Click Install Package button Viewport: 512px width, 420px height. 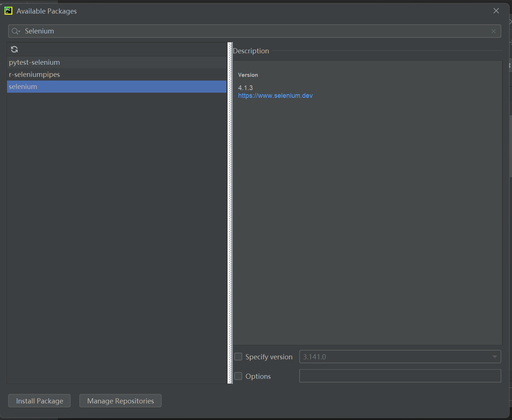(x=39, y=401)
